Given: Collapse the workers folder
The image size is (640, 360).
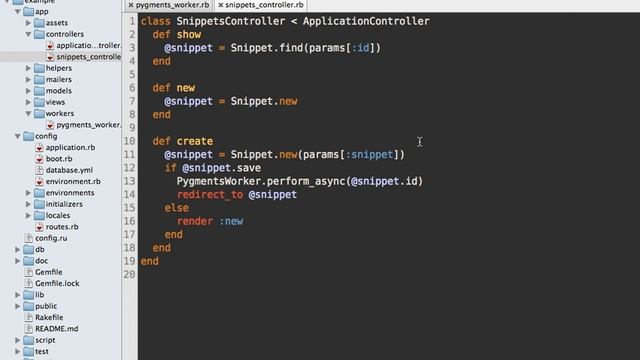Looking at the screenshot, I should pos(28,113).
